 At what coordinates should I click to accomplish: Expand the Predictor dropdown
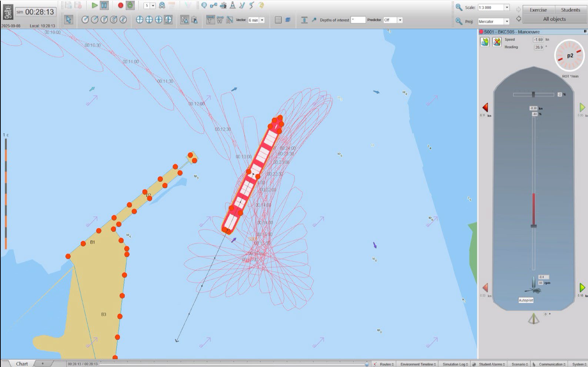pyautogui.click(x=400, y=20)
